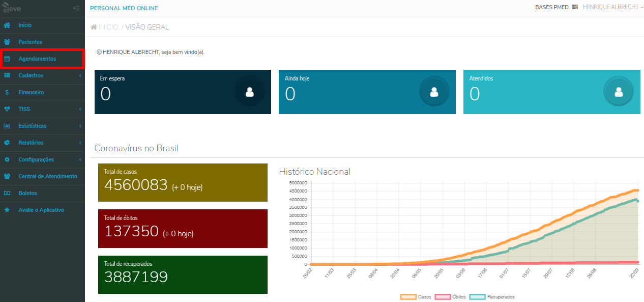644x302 pixels.
Task: Click the Agendamentos calendar icon
Action: pos(7,59)
